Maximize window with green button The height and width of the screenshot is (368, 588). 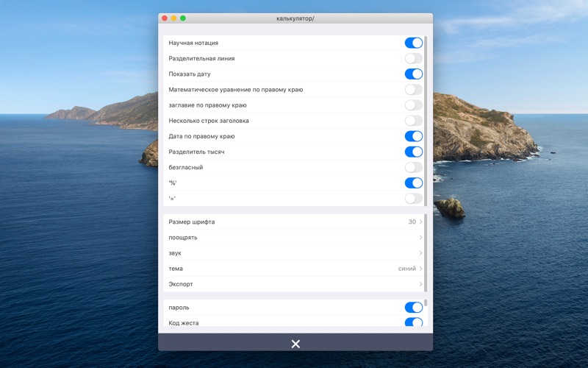click(x=183, y=18)
